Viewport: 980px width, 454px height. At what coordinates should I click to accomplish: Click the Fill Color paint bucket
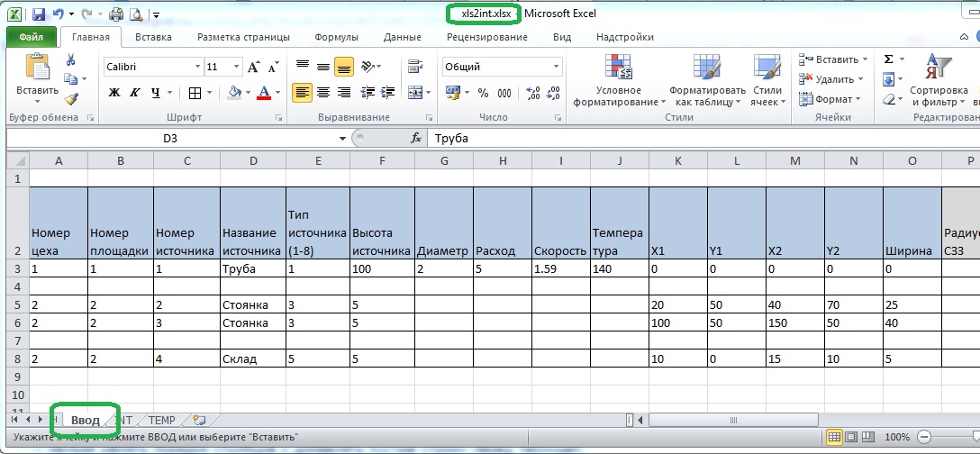click(235, 93)
